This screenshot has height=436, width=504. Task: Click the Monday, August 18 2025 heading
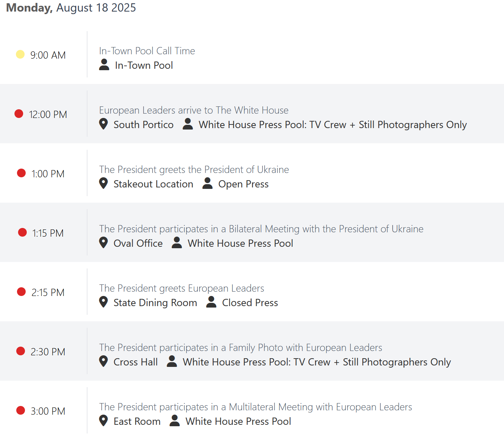pos(71,8)
